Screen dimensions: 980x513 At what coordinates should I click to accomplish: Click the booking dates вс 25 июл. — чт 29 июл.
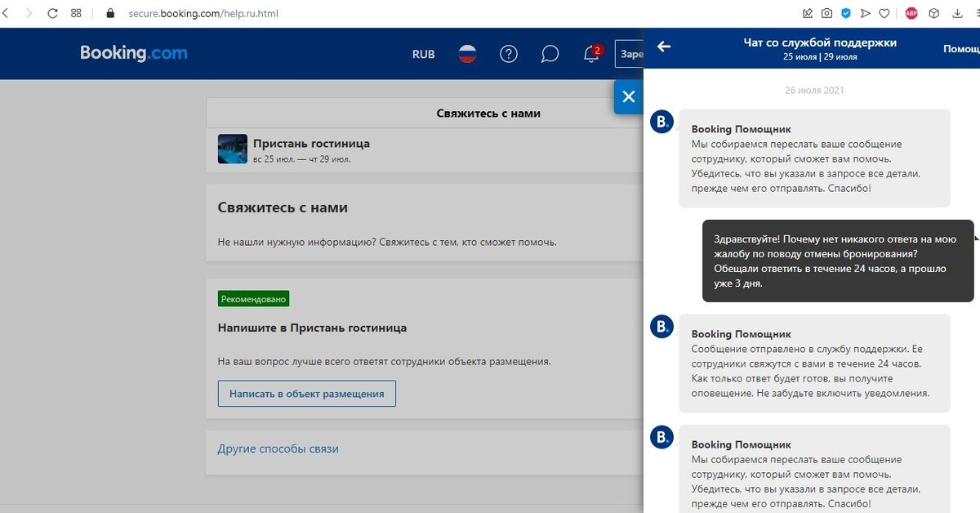[x=301, y=159]
